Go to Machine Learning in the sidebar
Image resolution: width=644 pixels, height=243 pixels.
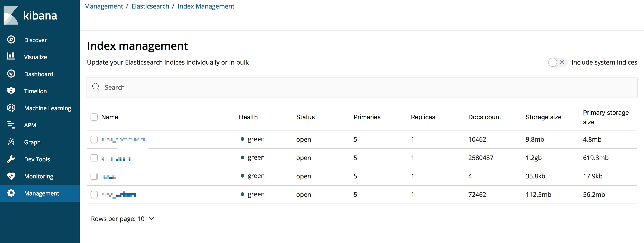point(48,108)
